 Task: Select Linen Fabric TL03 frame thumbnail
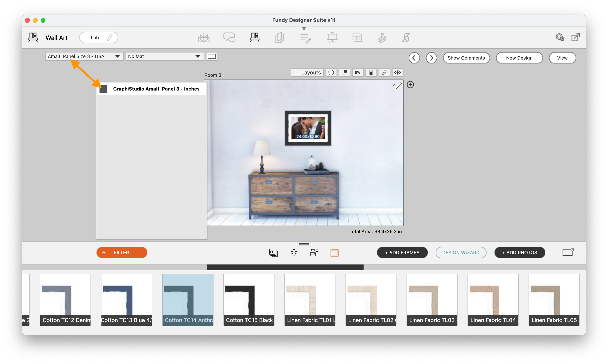432,300
